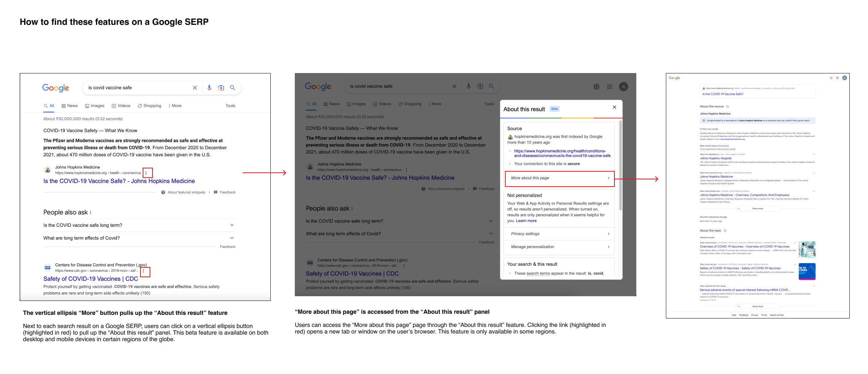Image resolution: width=868 pixels, height=374 pixels.
Task: Click the info icon beside 'About the topic'
Action: coord(725,231)
